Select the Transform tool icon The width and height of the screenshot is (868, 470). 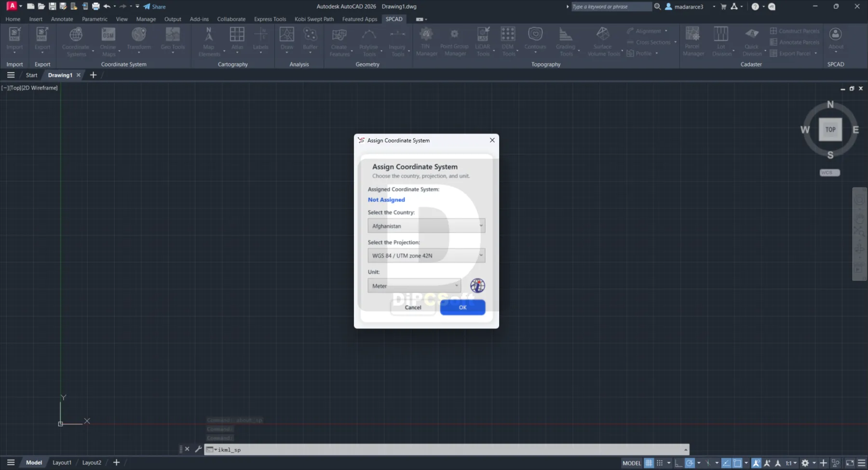point(139,35)
